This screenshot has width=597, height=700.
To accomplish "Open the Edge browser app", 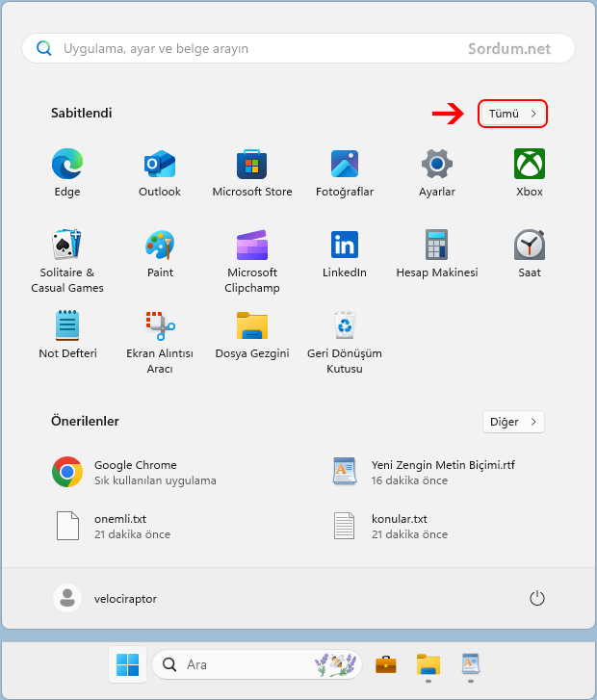I will pyautogui.click(x=67, y=173).
